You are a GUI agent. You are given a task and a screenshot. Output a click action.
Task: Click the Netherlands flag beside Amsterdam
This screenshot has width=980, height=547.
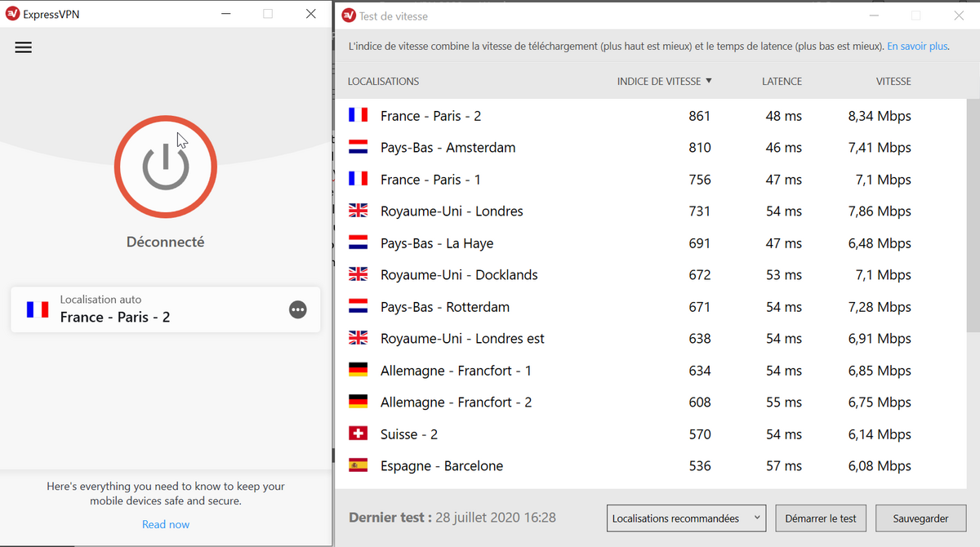[358, 148]
